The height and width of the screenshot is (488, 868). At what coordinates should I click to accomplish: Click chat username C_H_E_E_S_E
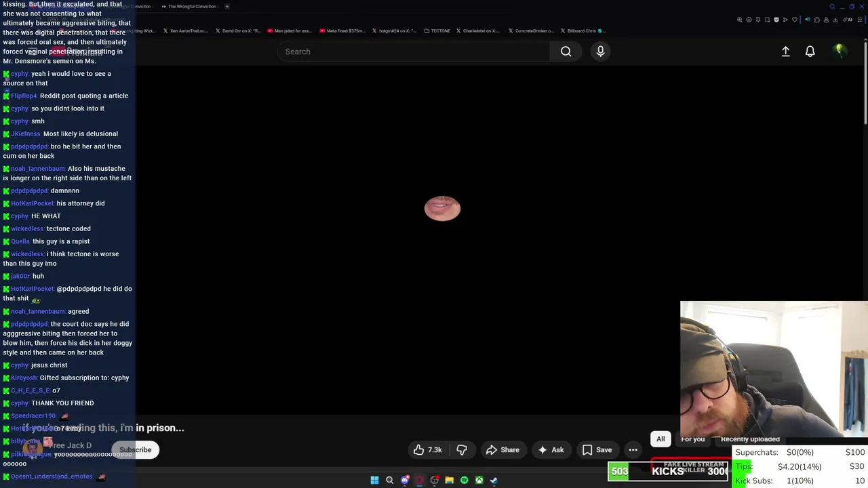(x=31, y=390)
